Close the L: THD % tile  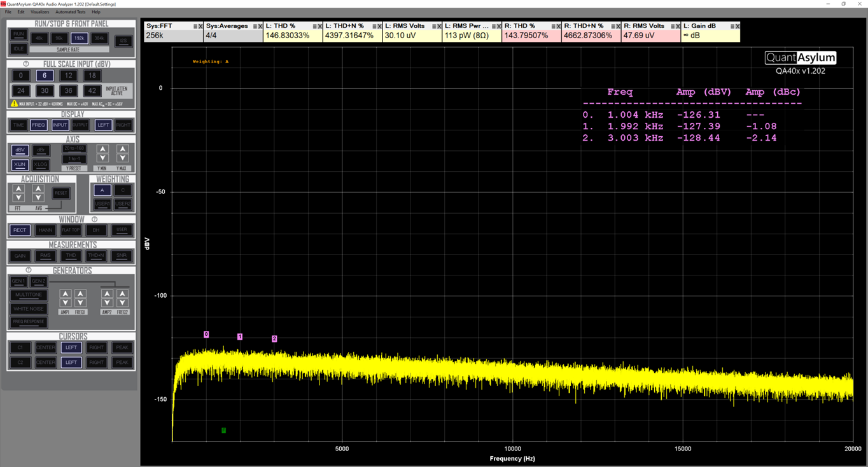[319, 27]
